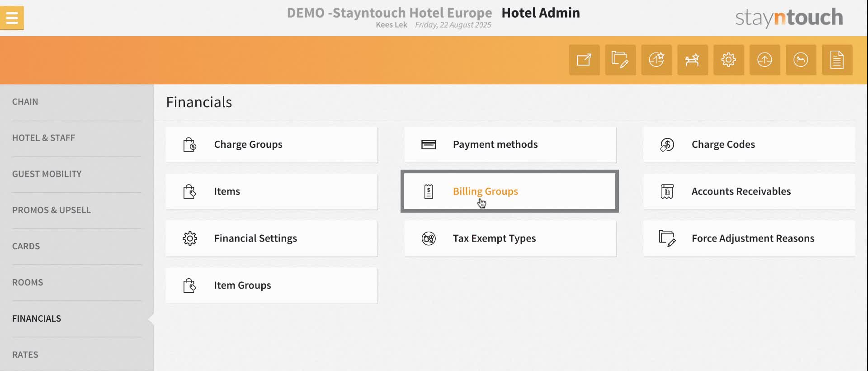The width and height of the screenshot is (868, 371).
Task: Click the Financial Settings gear icon
Action: pos(190,238)
